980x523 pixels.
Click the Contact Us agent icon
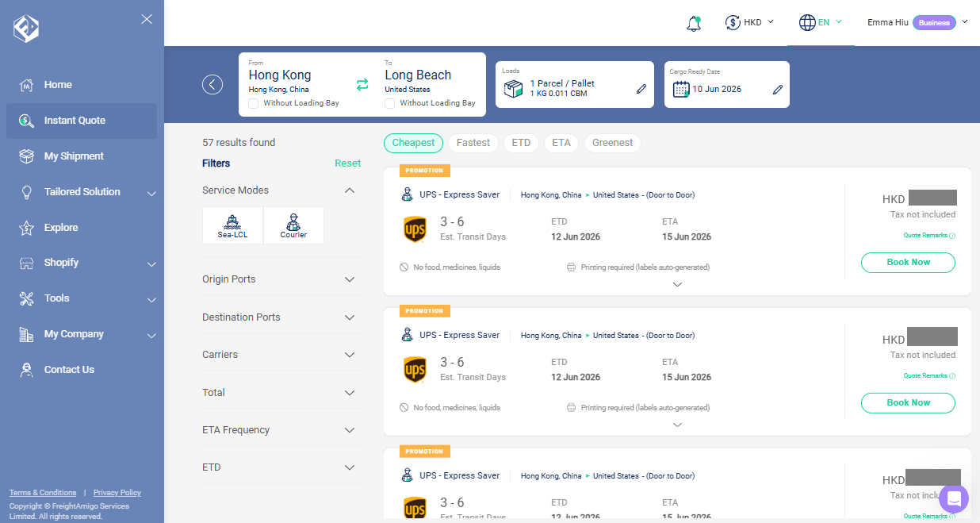pos(26,370)
